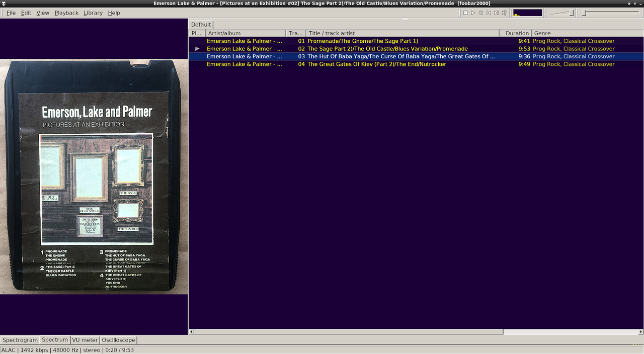This screenshot has height=354, width=644.
Task: Click the 9:36 duration of track 03
Action: [524, 56]
